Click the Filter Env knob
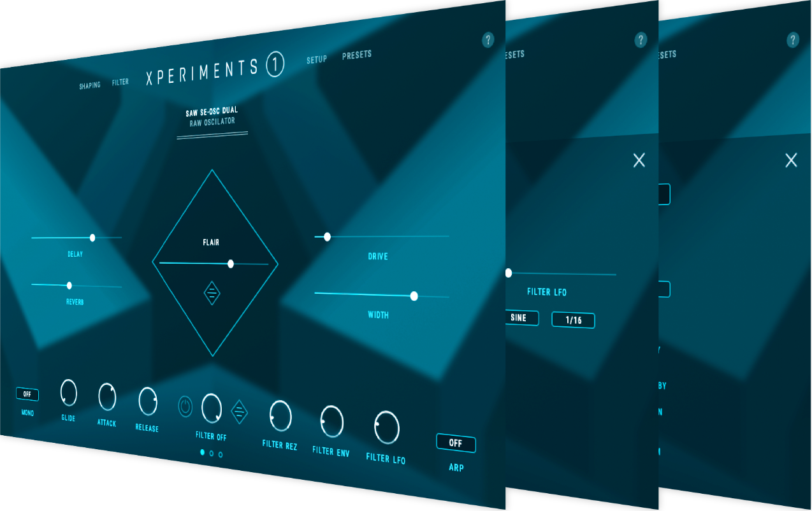This screenshot has width=812, height=511. pos(331,421)
